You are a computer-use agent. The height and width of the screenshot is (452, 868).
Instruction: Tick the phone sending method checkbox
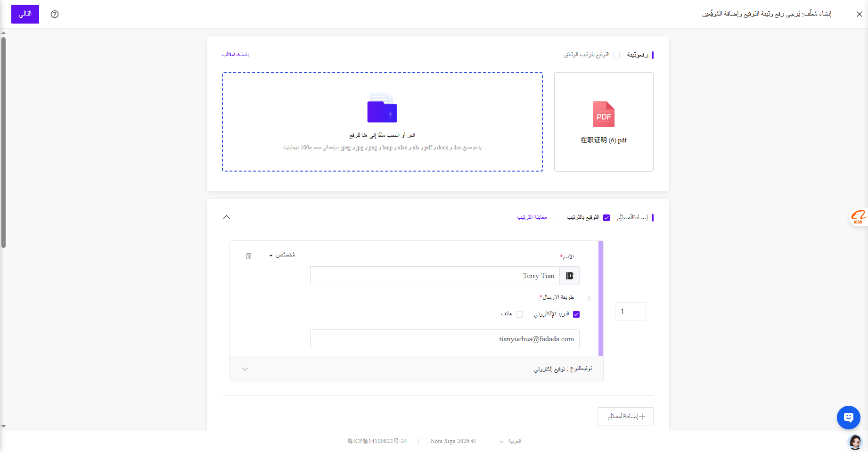(519, 314)
